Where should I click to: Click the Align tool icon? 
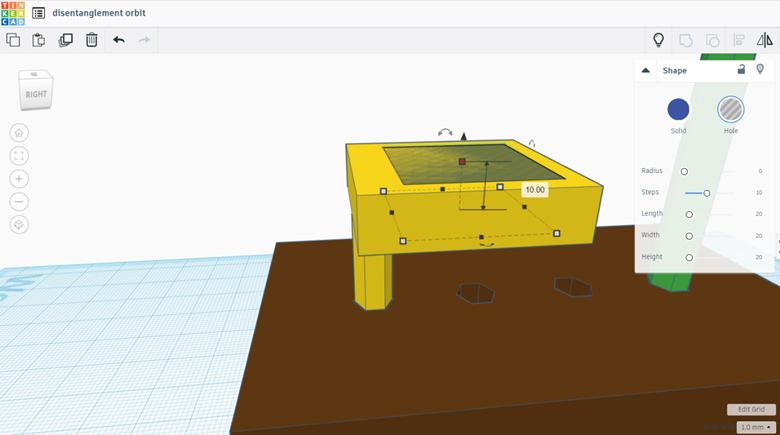[x=739, y=40]
